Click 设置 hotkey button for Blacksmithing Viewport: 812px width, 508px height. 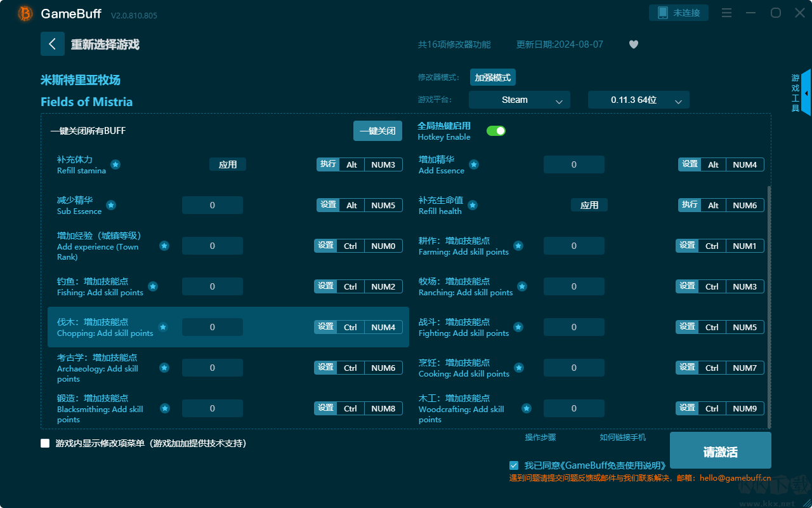[x=325, y=408]
